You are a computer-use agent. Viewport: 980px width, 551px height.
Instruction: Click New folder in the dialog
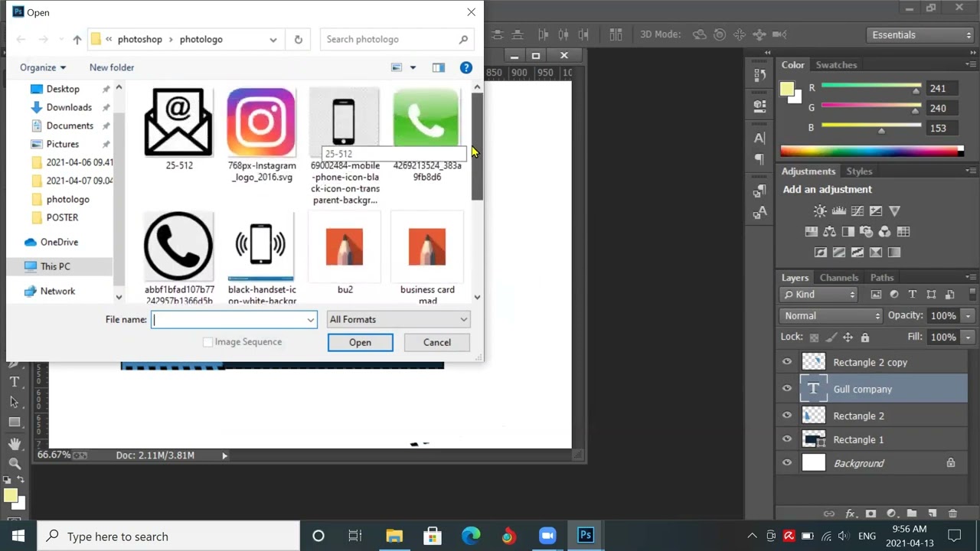pyautogui.click(x=112, y=67)
